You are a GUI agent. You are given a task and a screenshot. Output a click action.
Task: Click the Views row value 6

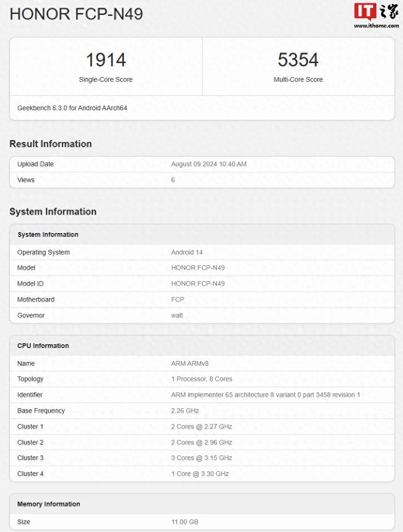tap(173, 180)
